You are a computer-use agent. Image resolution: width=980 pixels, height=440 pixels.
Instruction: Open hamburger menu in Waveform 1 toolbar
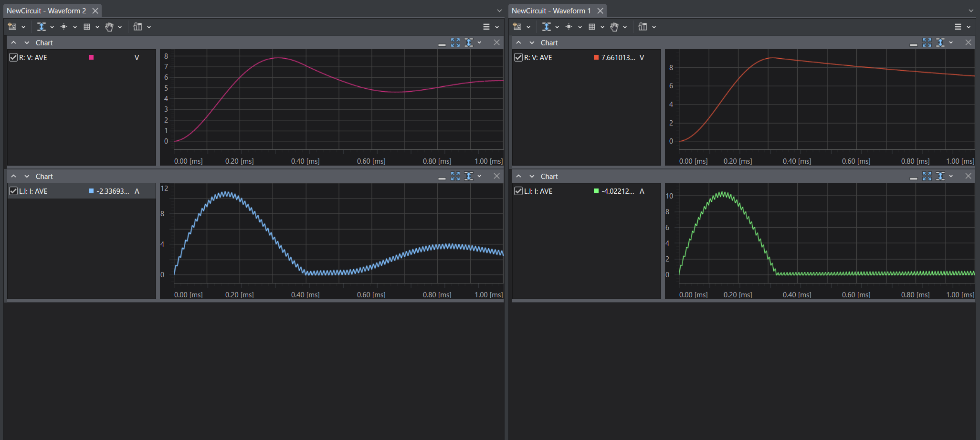(958, 27)
